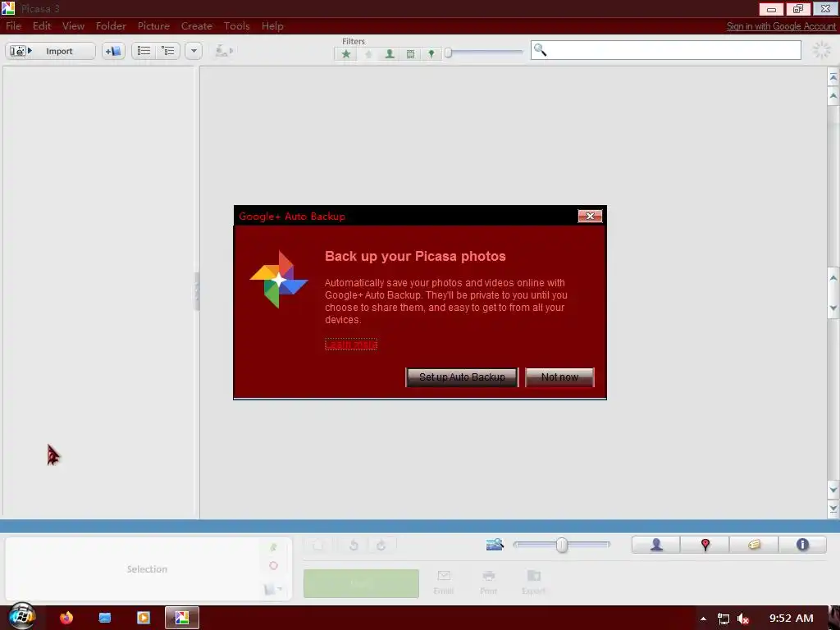Toggle the starred photos filter
Screen dimensions: 840x630
click(x=346, y=53)
